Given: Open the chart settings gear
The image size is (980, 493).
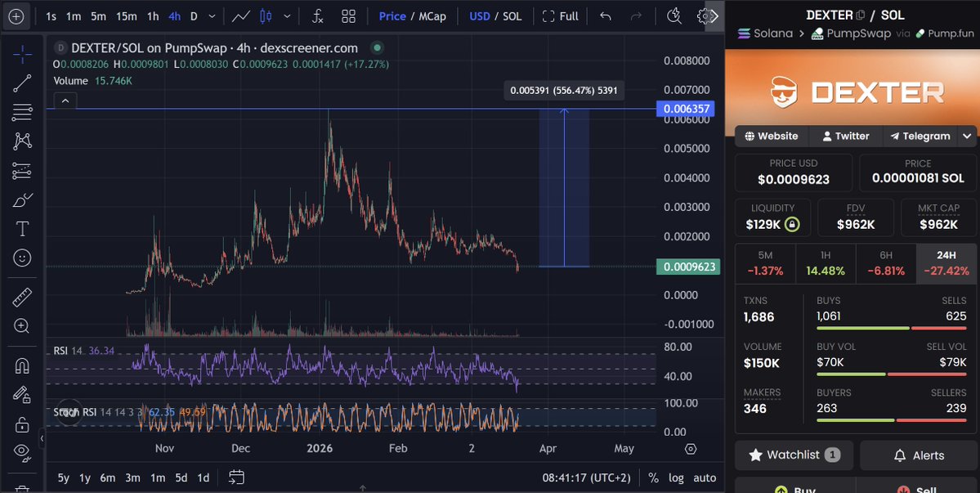Looking at the screenshot, I should tap(705, 16).
